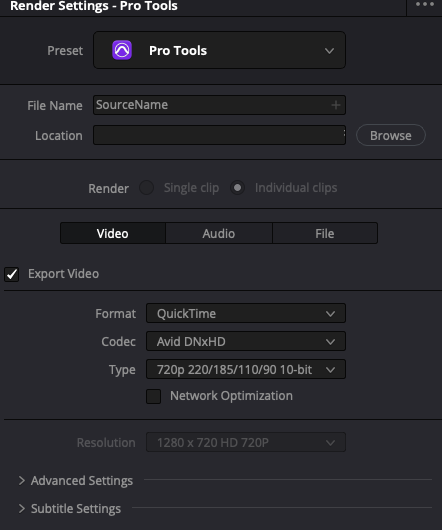Select the Single clip render option
The width and height of the screenshot is (442, 530).
coord(147,188)
